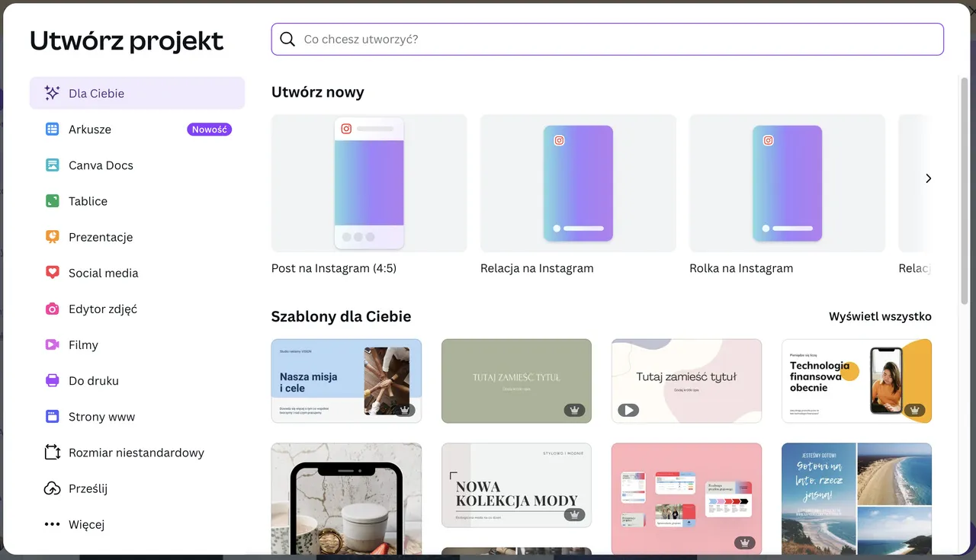Click the Arkusze spreadsheet icon in sidebar
Viewport: 976px width, 560px height.
(x=52, y=130)
